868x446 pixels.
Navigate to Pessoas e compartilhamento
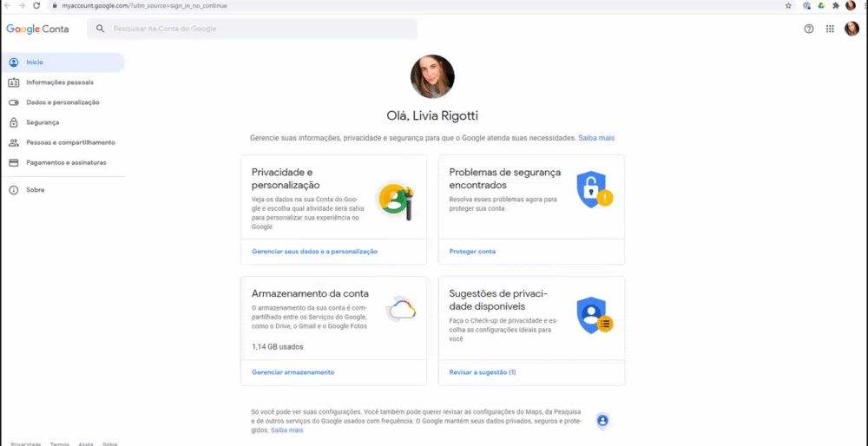(70, 142)
